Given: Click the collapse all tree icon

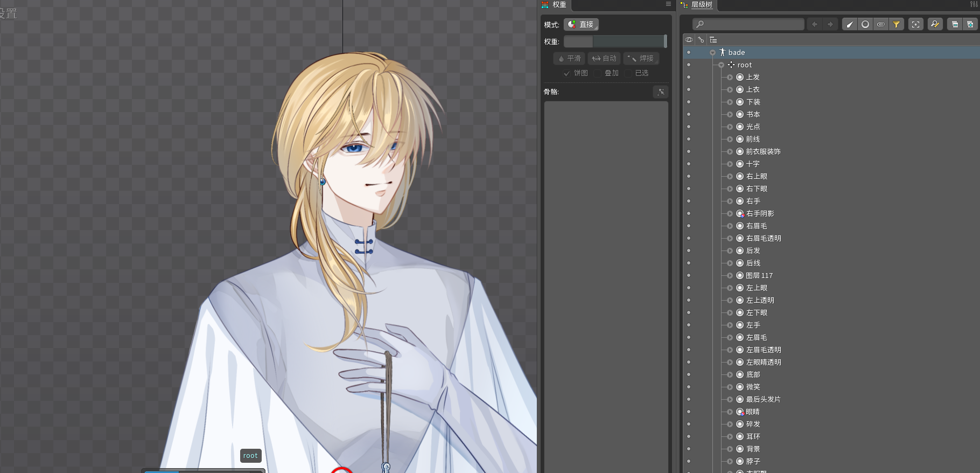Looking at the screenshot, I should coord(955,24).
